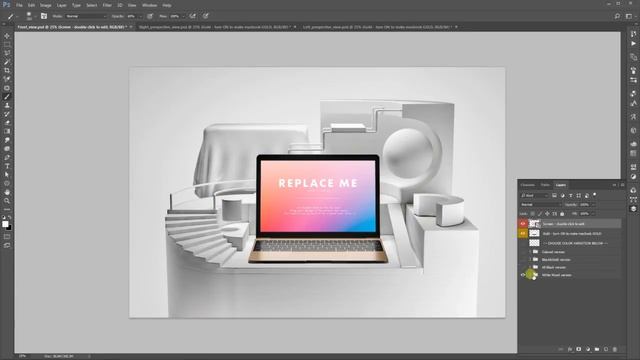Select the Eyedropper tool
This screenshot has width=640, height=360.
pyautogui.click(x=7, y=79)
